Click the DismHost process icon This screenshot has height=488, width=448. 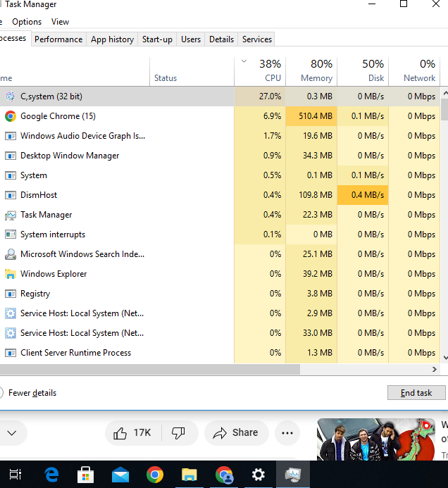point(11,195)
